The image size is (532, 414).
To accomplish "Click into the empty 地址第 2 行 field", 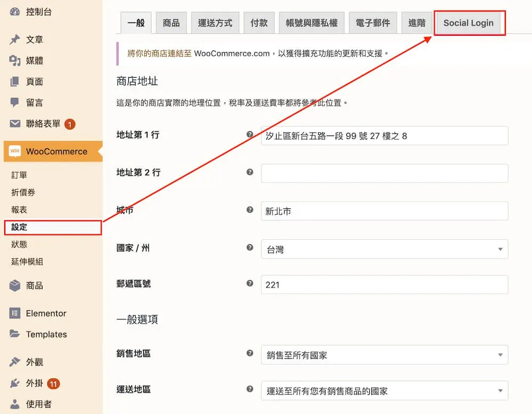I will click(x=385, y=173).
